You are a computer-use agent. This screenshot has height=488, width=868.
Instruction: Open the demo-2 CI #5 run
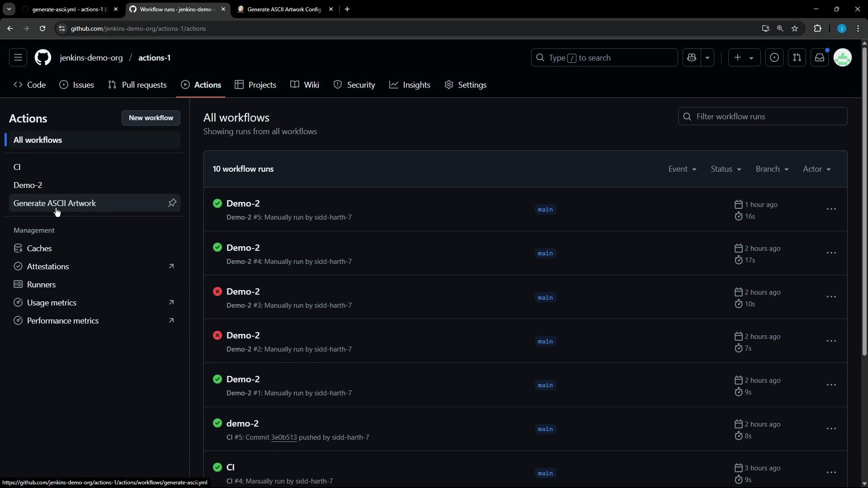click(x=242, y=423)
